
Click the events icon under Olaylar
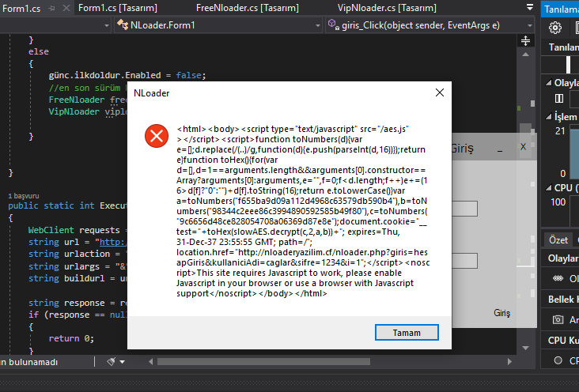(558, 278)
